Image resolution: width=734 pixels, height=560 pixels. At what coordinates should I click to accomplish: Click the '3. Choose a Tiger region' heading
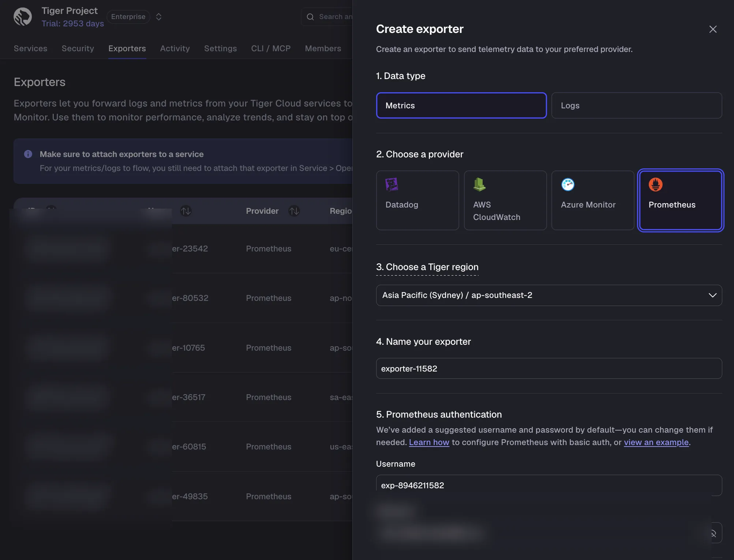(427, 267)
